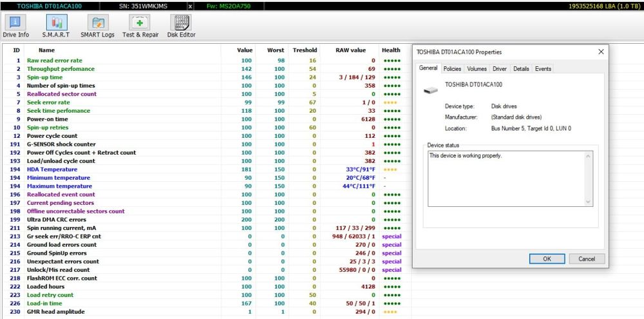644x319 pixels.
Task: Select the Load/unload cycle count row
Action: (x=207, y=160)
